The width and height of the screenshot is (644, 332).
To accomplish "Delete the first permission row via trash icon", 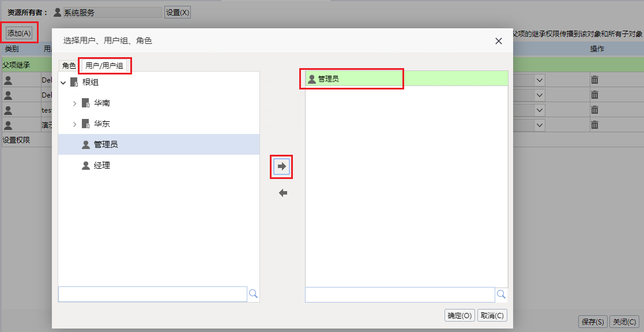I will click(x=594, y=80).
